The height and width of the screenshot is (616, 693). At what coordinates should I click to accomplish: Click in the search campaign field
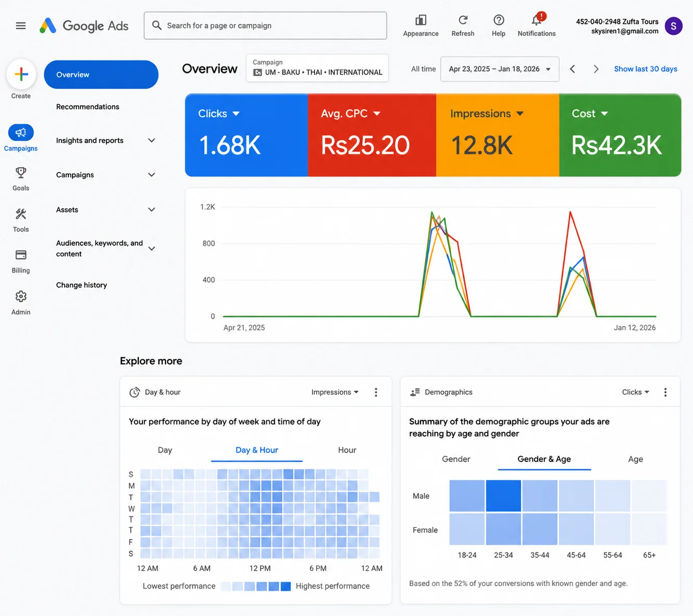click(265, 26)
